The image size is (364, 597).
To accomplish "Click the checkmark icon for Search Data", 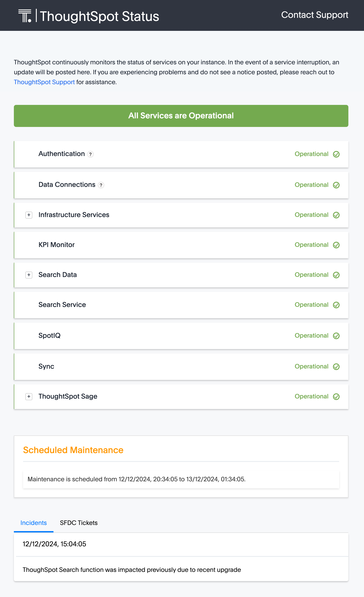I will click(x=336, y=275).
